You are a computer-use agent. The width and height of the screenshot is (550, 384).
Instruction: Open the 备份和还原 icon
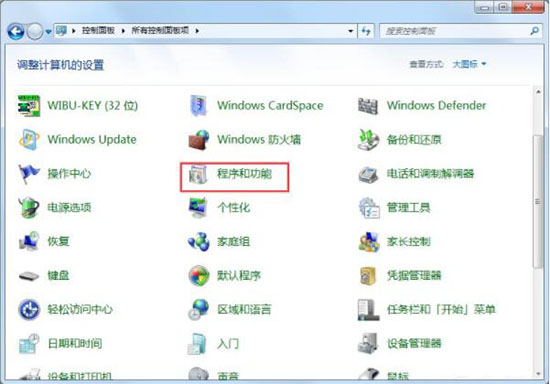[368, 140]
